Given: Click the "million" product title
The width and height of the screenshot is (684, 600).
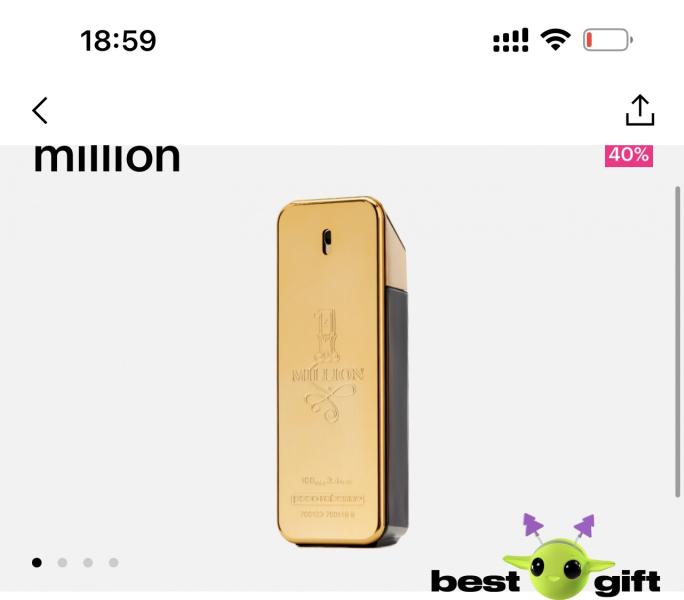Looking at the screenshot, I should (x=107, y=157).
